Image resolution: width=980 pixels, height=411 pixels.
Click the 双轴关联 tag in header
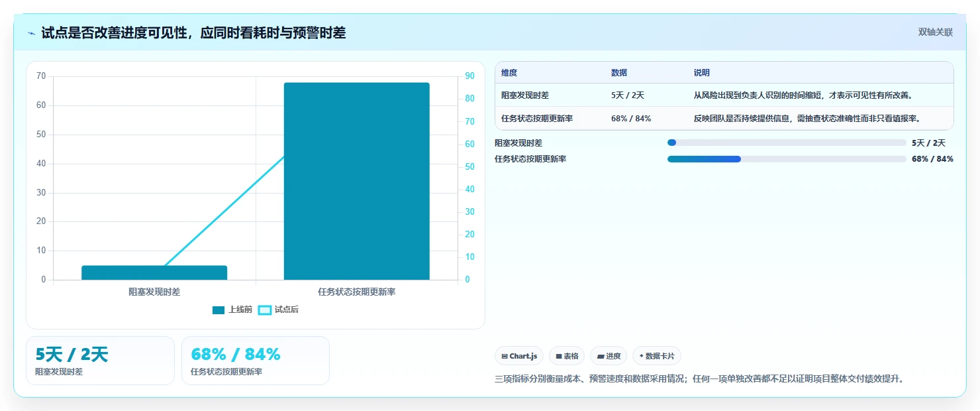pyautogui.click(x=935, y=32)
